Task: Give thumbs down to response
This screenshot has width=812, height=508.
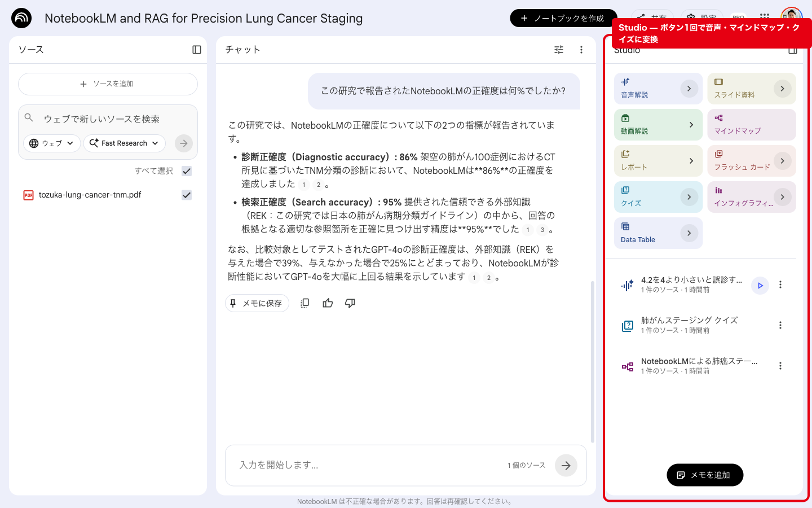Action: (350, 303)
